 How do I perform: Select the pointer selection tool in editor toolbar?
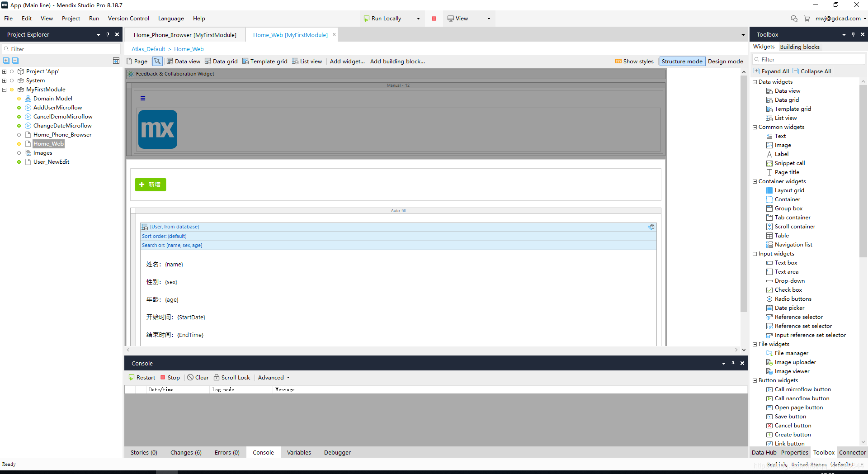(157, 61)
